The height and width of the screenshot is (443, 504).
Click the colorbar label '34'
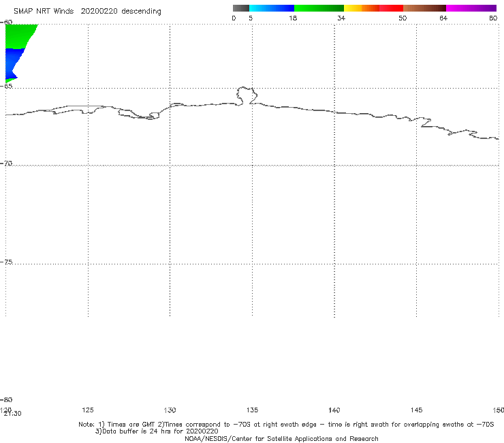[x=341, y=18]
